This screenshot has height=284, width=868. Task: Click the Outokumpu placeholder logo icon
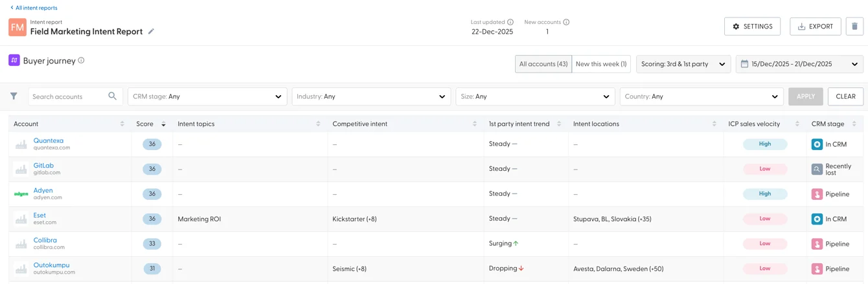pos(21,268)
